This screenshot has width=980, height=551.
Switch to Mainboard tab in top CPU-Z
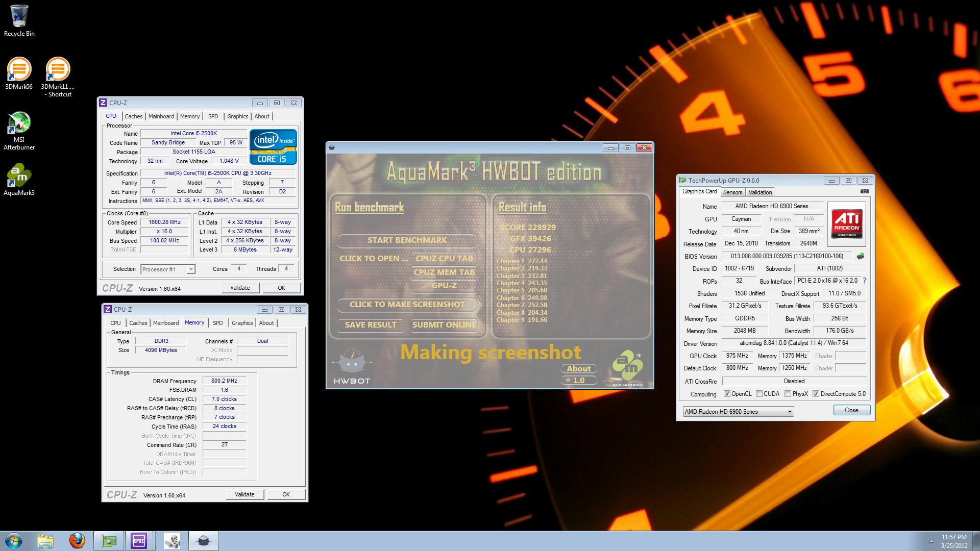coord(161,116)
